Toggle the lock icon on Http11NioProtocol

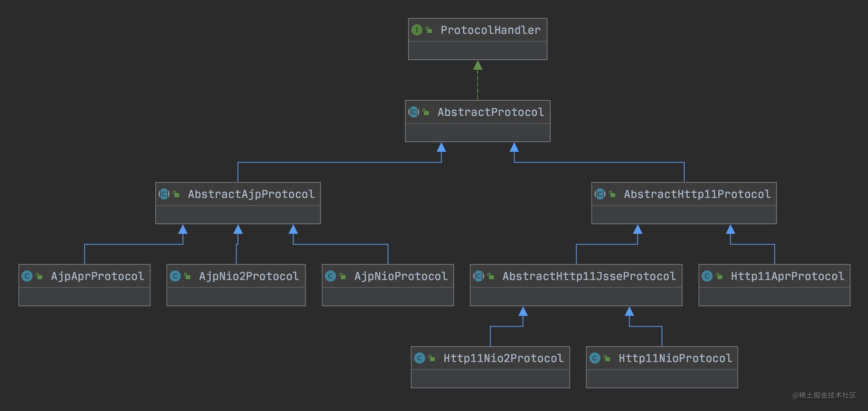[607, 358]
